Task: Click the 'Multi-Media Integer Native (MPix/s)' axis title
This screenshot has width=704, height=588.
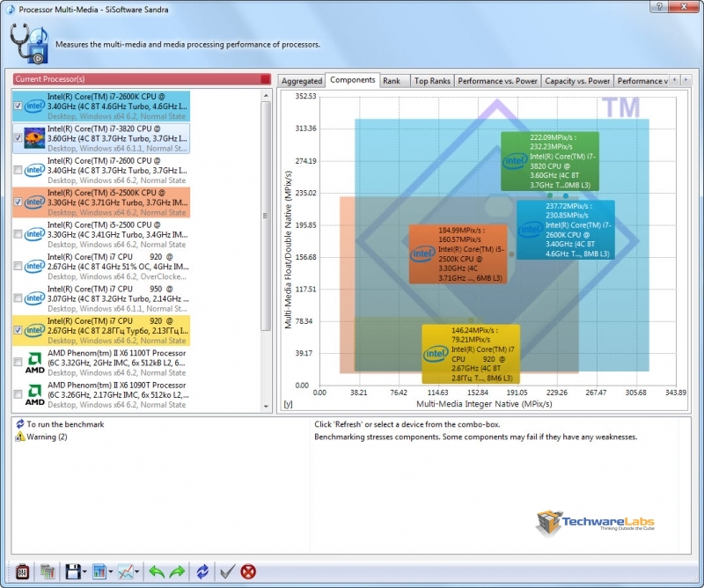Action: tap(484, 404)
